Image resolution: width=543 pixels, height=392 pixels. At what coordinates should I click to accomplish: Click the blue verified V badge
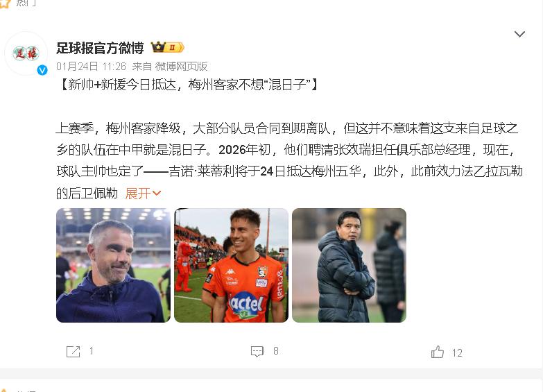[42, 70]
